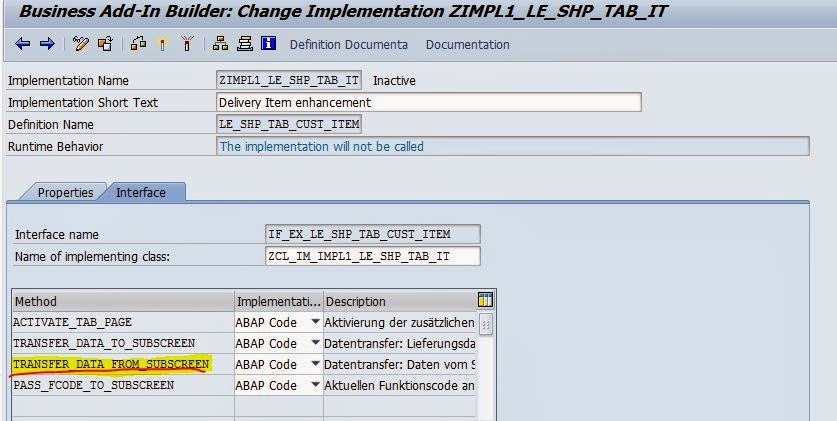Click description 'Datentransfer: Daten vom'
The width and height of the screenshot is (837, 421).
(399, 364)
